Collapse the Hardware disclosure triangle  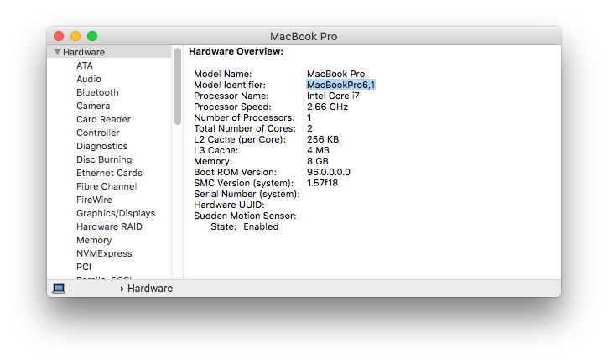[57, 51]
